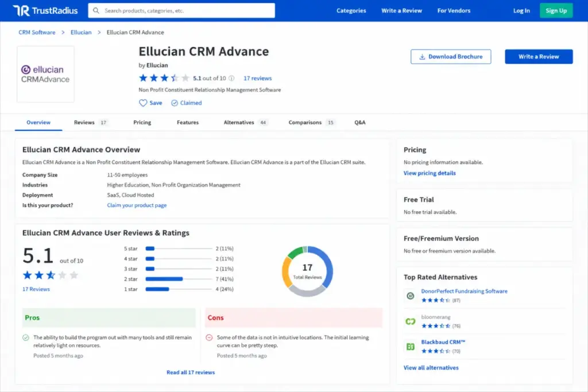Open the For Vendors menu
Viewport: 588px width, 392px height.
coord(454,10)
